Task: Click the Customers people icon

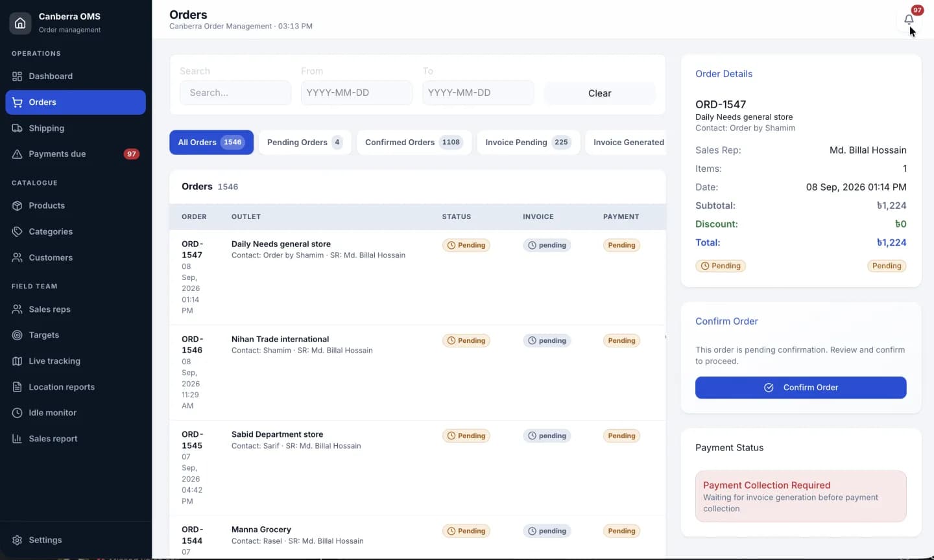Action: click(18, 258)
